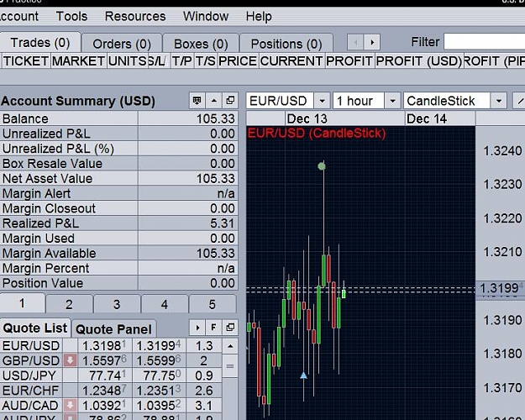
Task: Click GBP/USD bid price 1.5597
Action: coord(104,360)
